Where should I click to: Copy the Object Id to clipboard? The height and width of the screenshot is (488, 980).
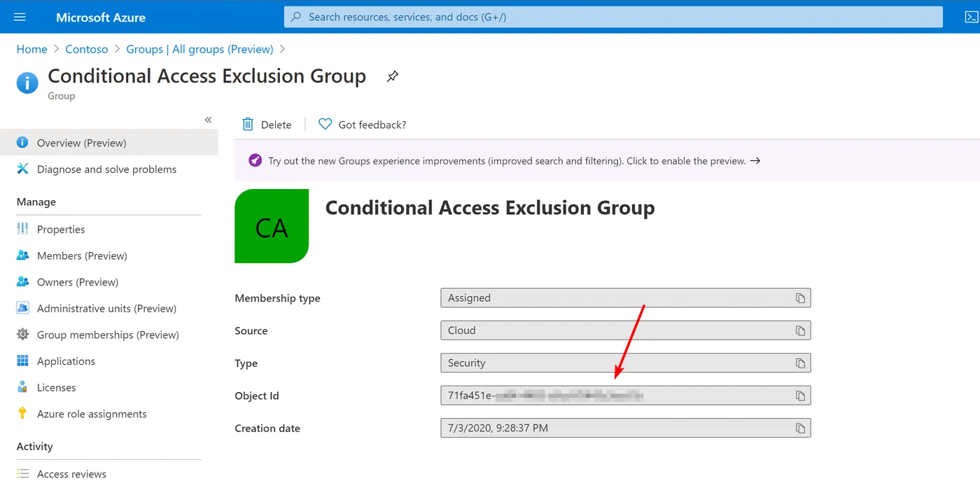(800, 396)
